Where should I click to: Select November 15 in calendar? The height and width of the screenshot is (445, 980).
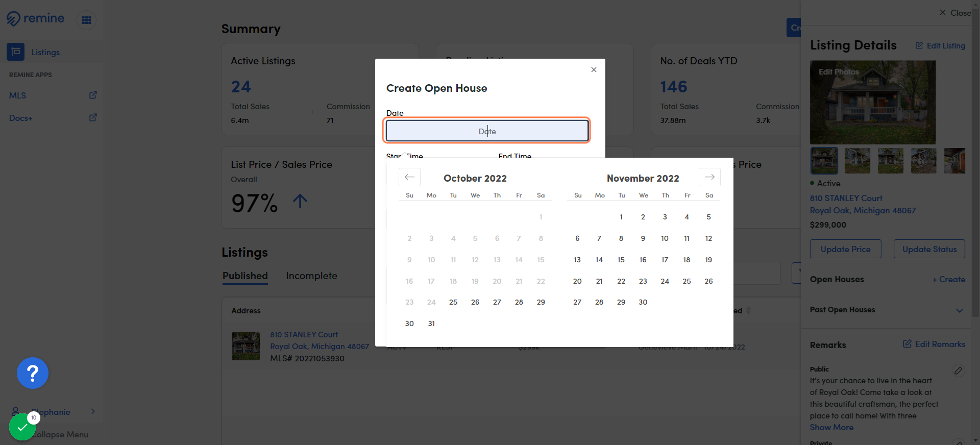click(621, 260)
